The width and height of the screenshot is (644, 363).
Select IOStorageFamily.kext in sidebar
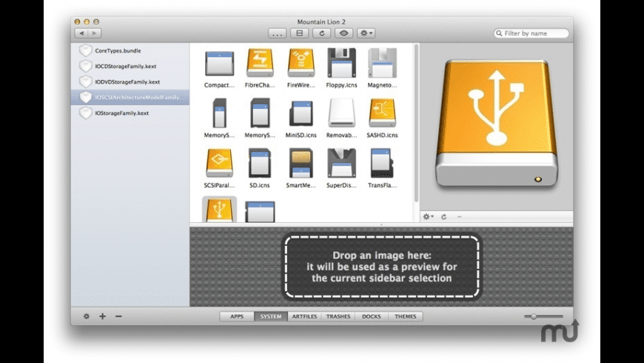pos(130,113)
